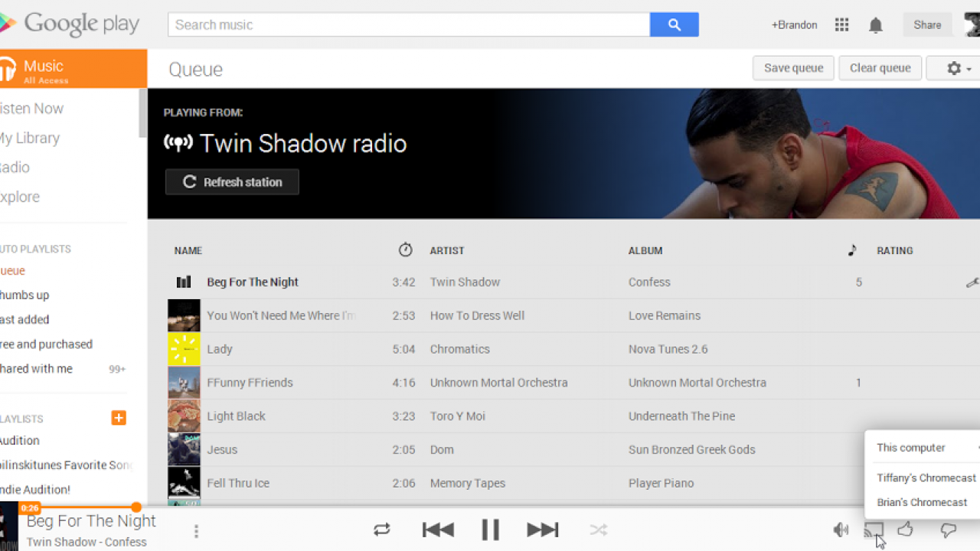
Task: Sort by play count note icon
Action: pyautogui.click(x=852, y=250)
